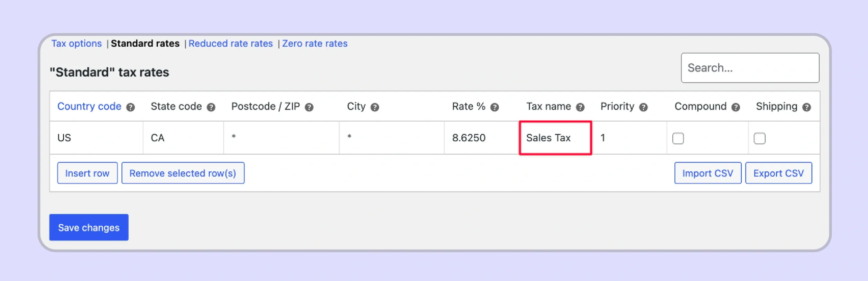Click the US country code cell

96,138
